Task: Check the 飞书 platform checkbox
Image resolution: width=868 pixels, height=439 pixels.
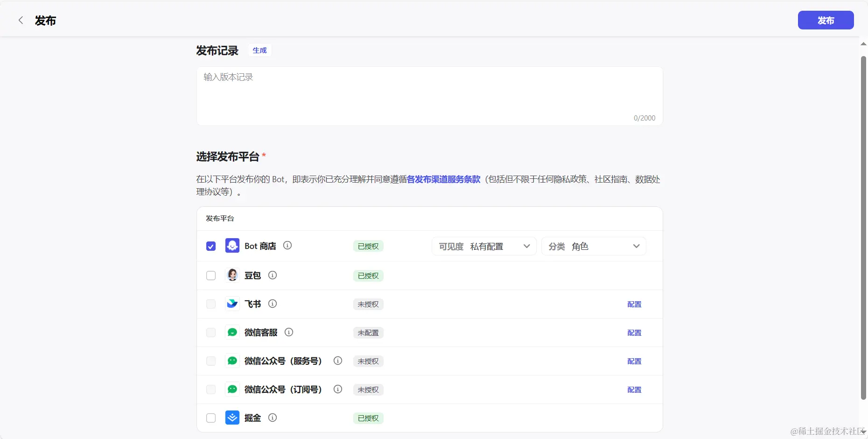Action: coord(211,304)
